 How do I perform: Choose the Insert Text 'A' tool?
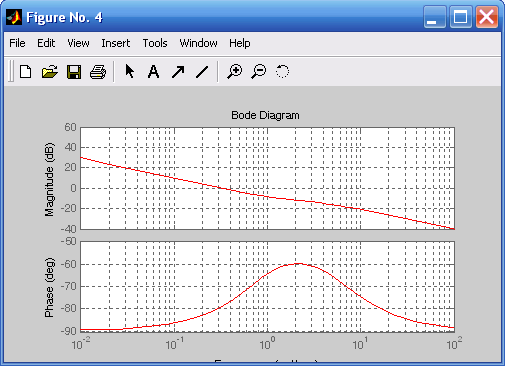[153, 72]
